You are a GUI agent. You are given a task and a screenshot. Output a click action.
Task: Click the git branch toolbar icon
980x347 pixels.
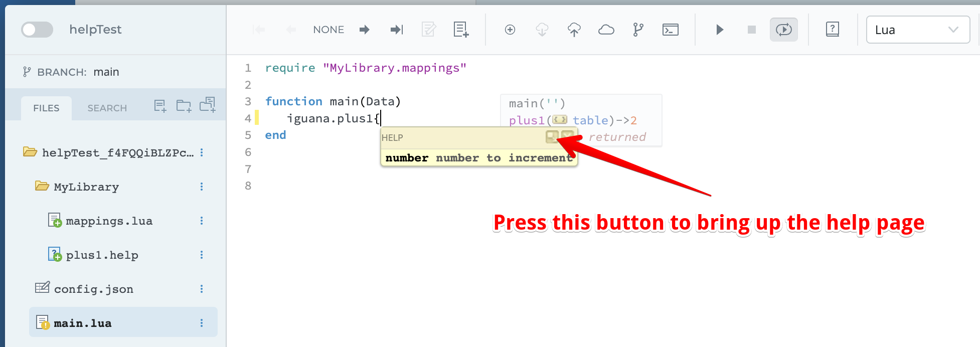[638, 30]
